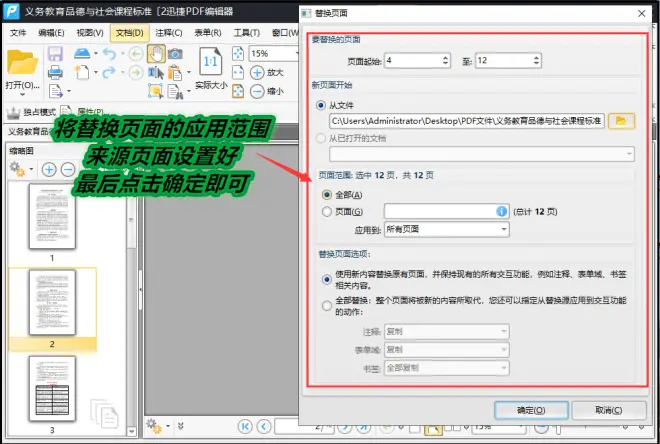660x444 pixels.
Task: Click the Fit Width icon
Action: (238, 72)
